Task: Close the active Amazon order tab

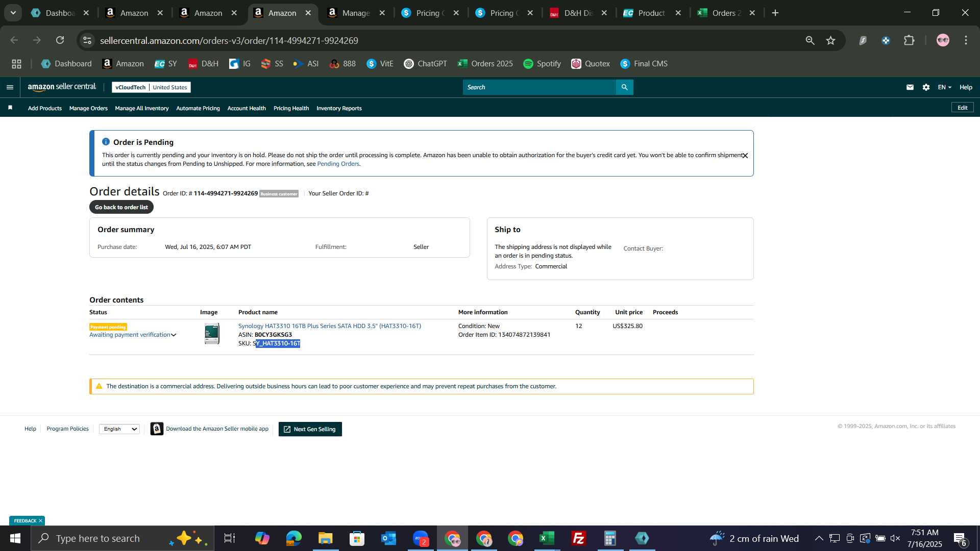Action: click(308, 13)
